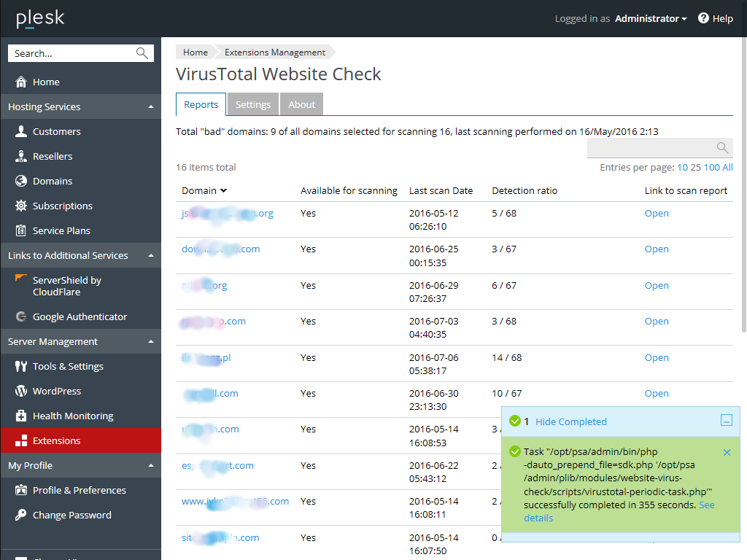Minimize the task notification panel
The width and height of the screenshot is (747, 560).
[x=726, y=421]
